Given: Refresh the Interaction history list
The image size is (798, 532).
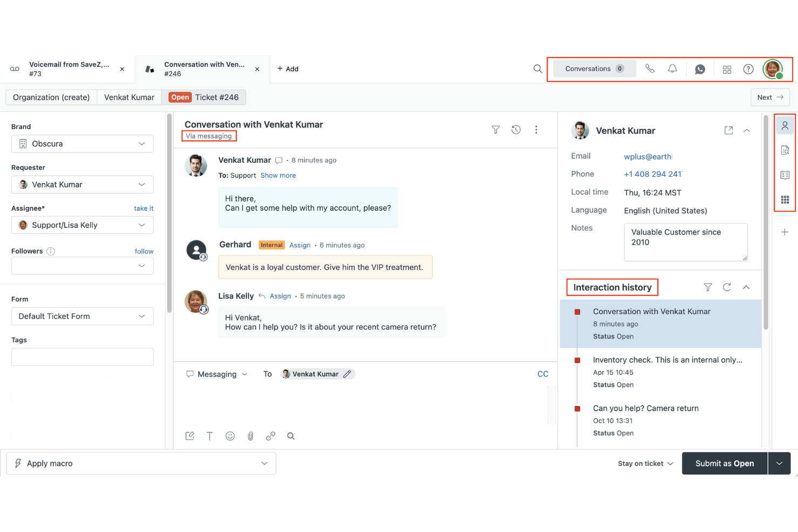Looking at the screenshot, I should point(727,287).
